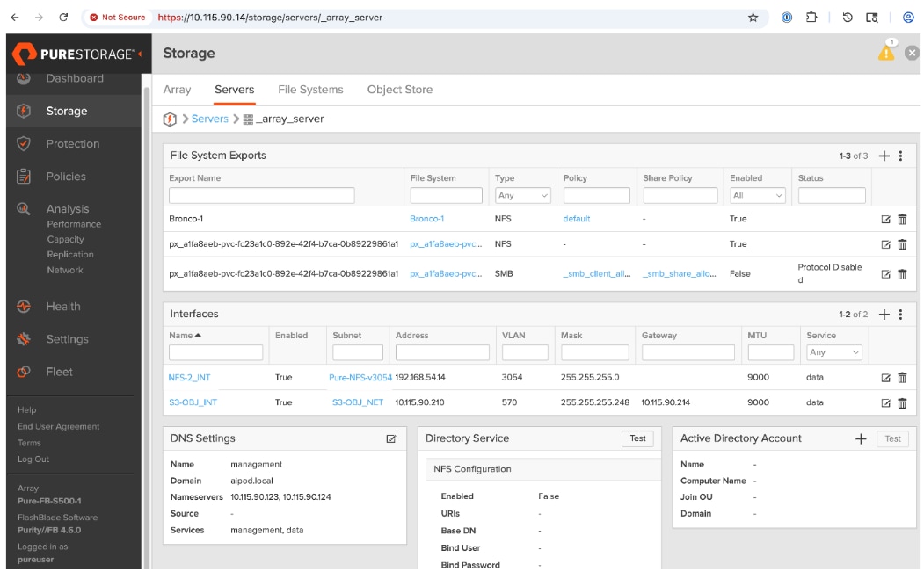924x572 pixels.
Task: Add a new file system export
Action: pyautogui.click(x=884, y=156)
